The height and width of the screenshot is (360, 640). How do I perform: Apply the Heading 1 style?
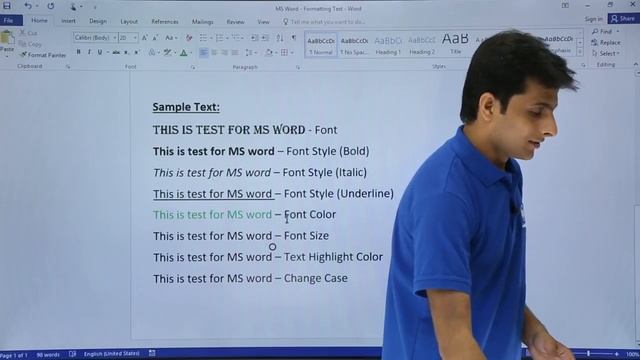tap(388, 45)
